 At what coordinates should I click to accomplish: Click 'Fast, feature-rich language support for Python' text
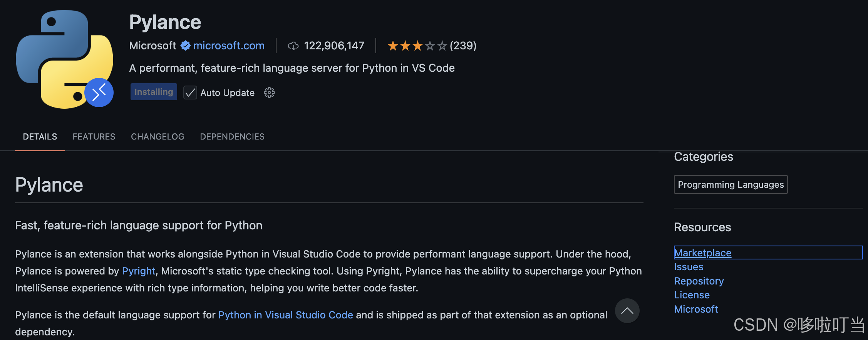pyautogui.click(x=139, y=225)
